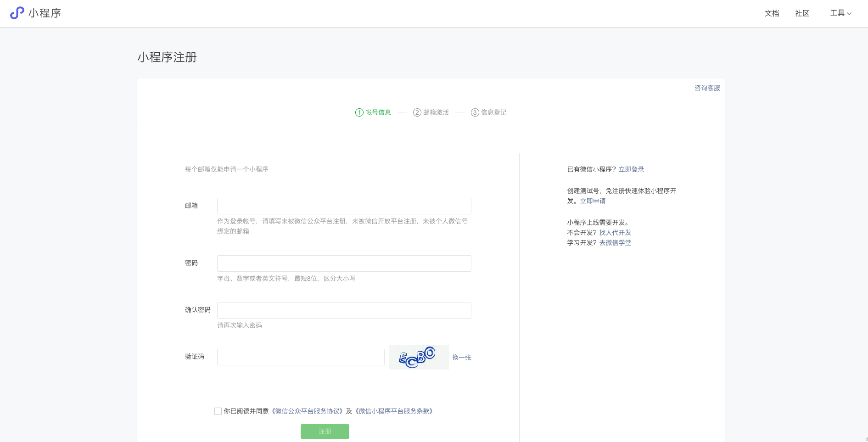Focus the 密码 input field
Viewport: 868px width, 442px height.
pyautogui.click(x=344, y=263)
